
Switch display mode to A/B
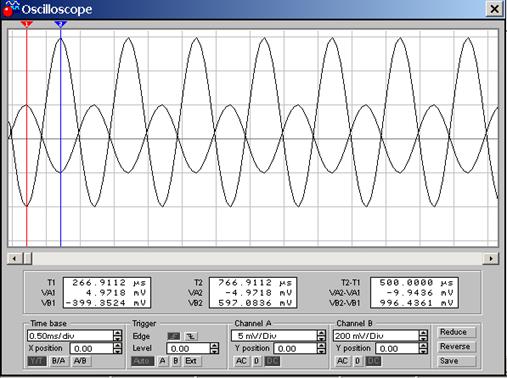pos(80,361)
